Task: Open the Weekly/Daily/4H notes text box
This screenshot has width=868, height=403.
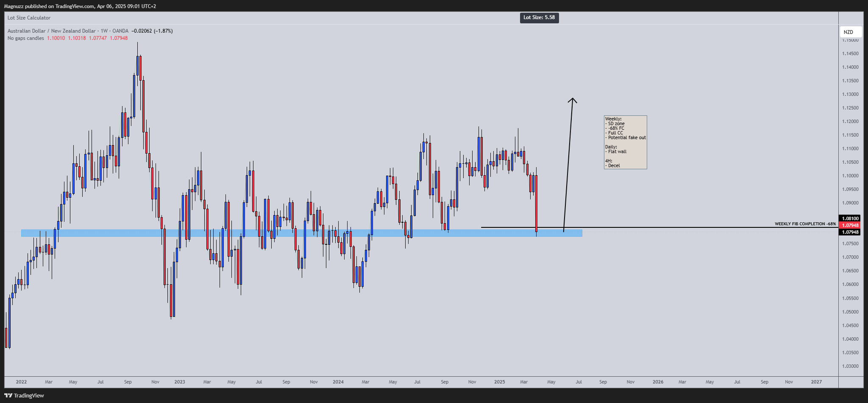Action: tap(625, 142)
